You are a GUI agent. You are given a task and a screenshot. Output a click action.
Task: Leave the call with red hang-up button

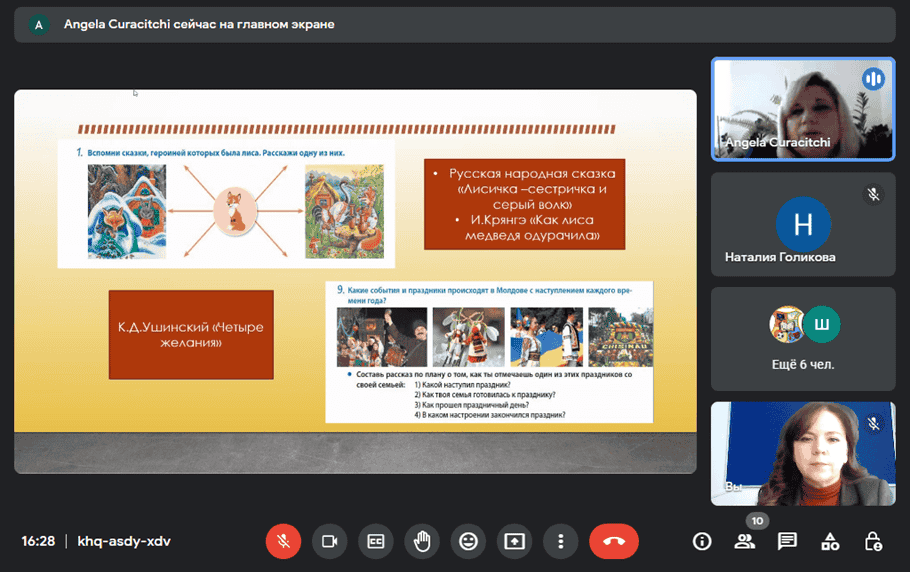[x=614, y=541]
